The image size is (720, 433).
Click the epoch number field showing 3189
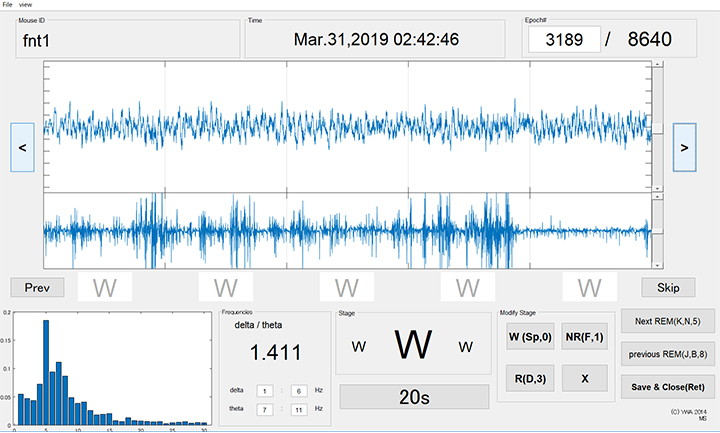(x=565, y=39)
